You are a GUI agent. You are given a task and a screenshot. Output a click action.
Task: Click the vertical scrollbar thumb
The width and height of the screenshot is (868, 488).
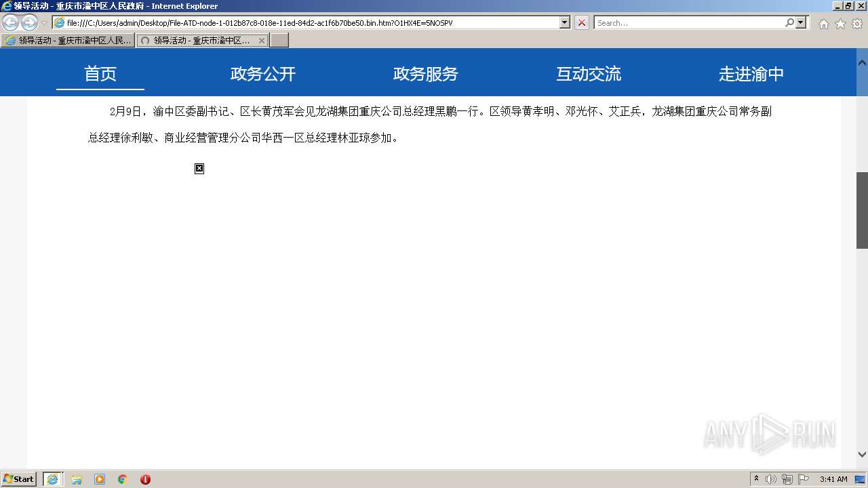(862, 210)
